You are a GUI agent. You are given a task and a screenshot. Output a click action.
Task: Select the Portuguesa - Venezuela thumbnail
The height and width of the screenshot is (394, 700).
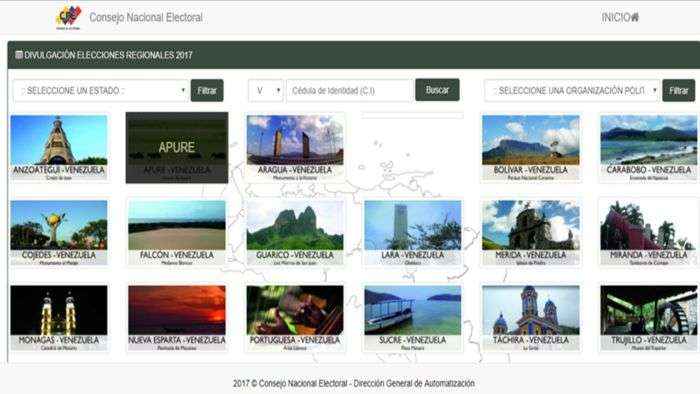point(295,318)
